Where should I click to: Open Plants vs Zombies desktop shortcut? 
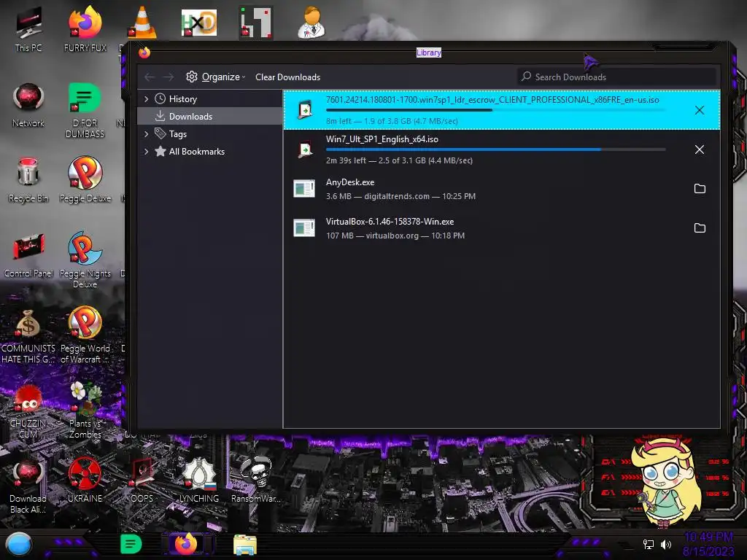[x=85, y=411]
